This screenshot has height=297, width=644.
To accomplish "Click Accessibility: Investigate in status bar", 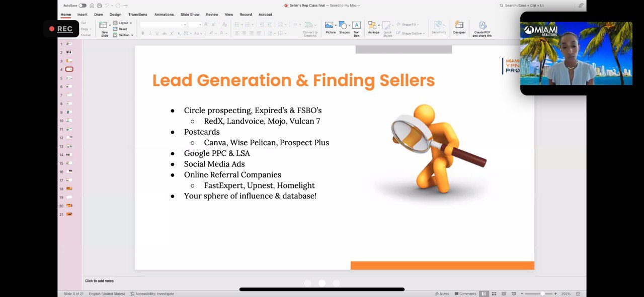I will point(152,293).
